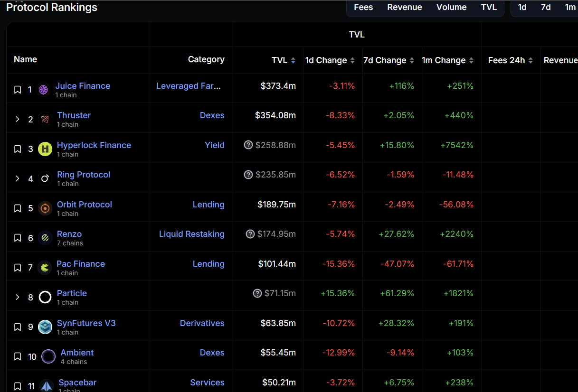The height and width of the screenshot is (392, 578).
Task: Open Yield category link
Action: (x=215, y=145)
